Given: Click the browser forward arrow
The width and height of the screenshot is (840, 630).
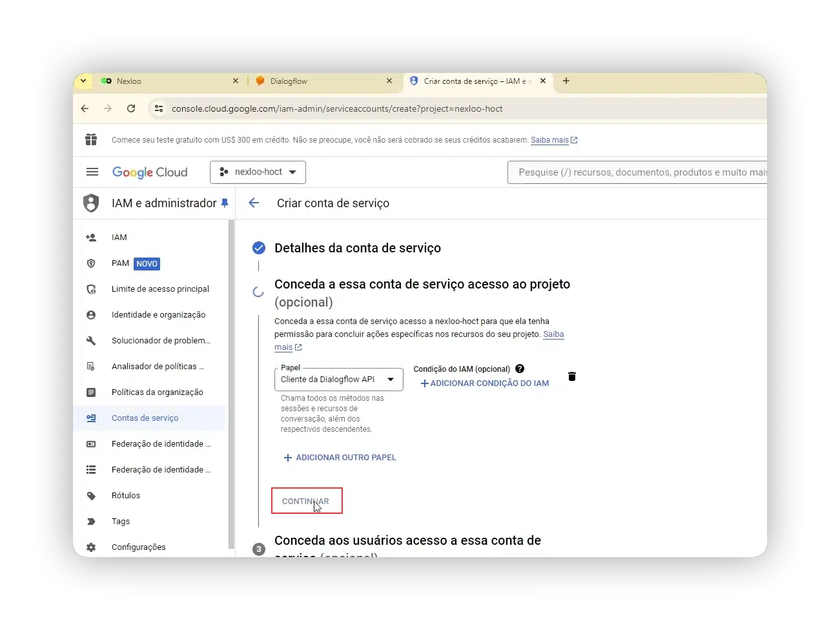Looking at the screenshot, I should [x=108, y=108].
